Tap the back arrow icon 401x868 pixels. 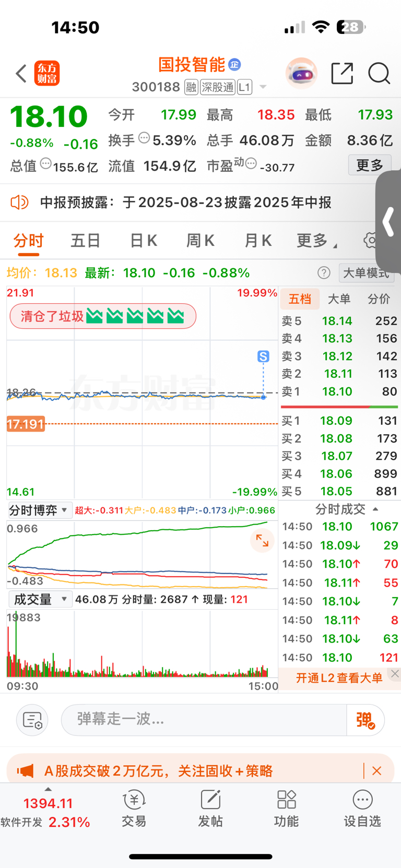click(21, 74)
